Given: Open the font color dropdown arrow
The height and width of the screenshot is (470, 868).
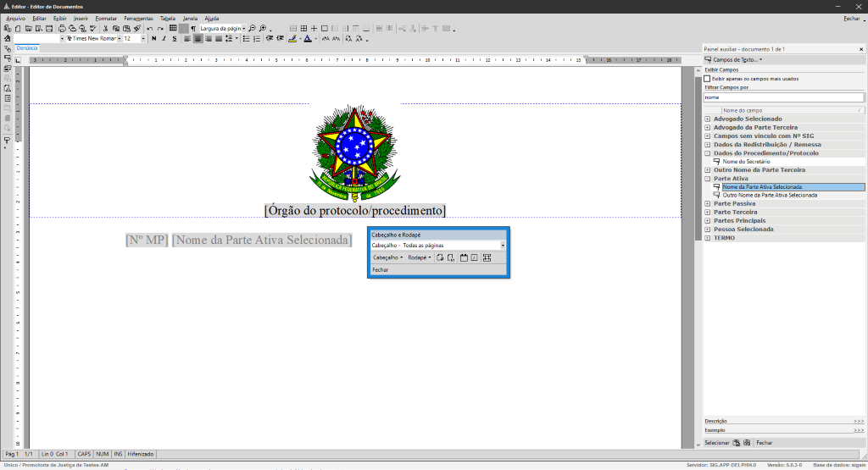Looking at the screenshot, I should click(315, 39).
